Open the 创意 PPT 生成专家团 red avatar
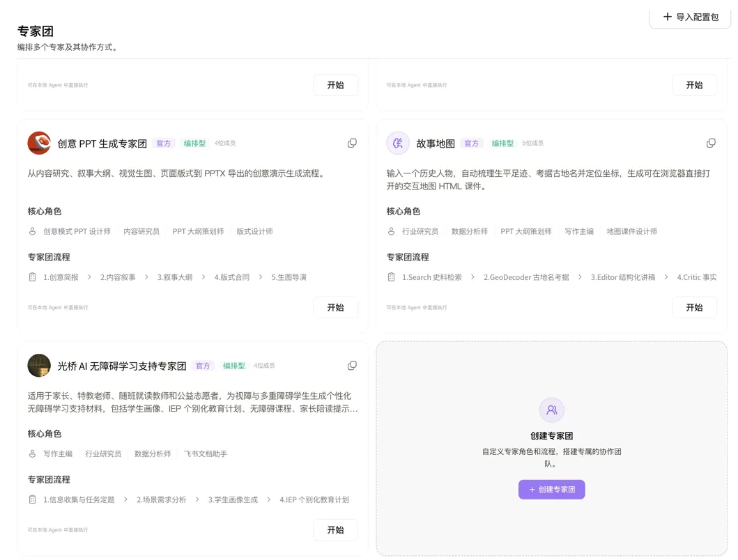Screen dimensions: 738x560 coord(39,143)
